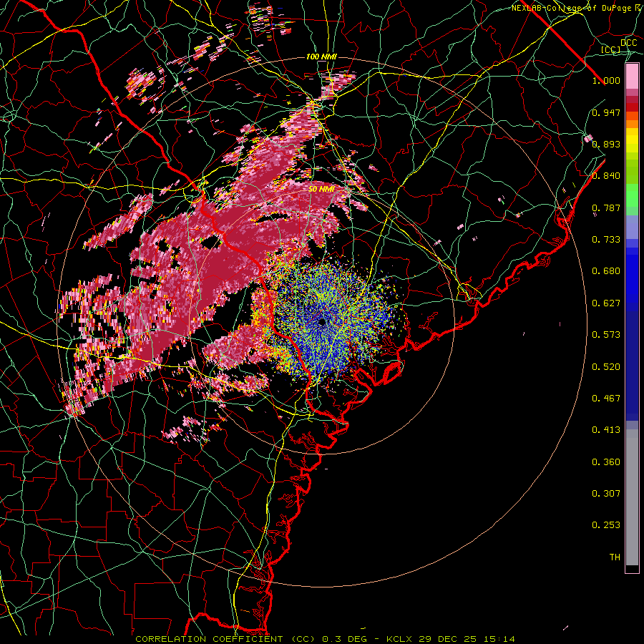Viewport: 644px width, 644px height.
Task: Select the 0.360 scale value
Action: click(606, 462)
